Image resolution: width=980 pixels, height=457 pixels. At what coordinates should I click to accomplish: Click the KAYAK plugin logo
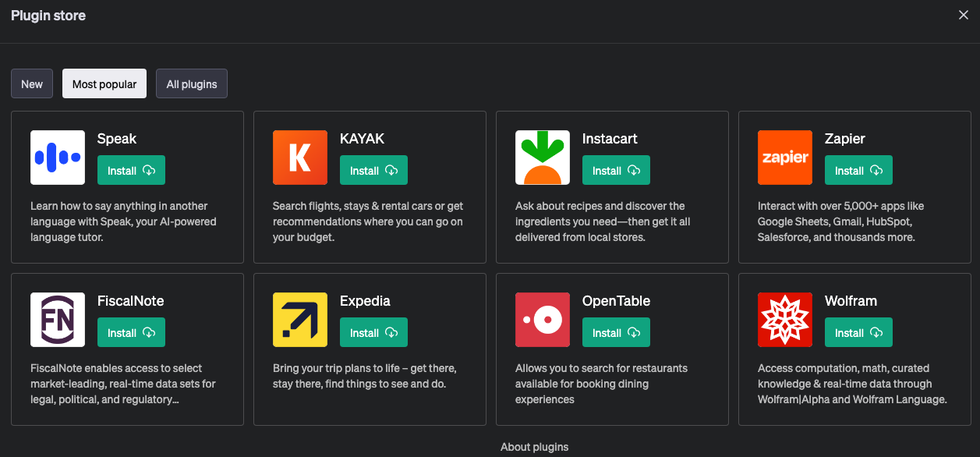coord(300,158)
